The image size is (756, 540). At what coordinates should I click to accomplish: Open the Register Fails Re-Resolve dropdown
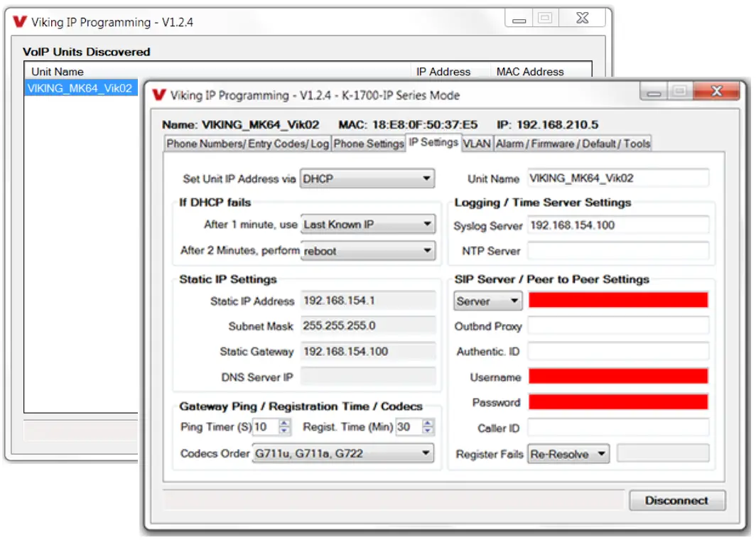click(x=568, y=454)
